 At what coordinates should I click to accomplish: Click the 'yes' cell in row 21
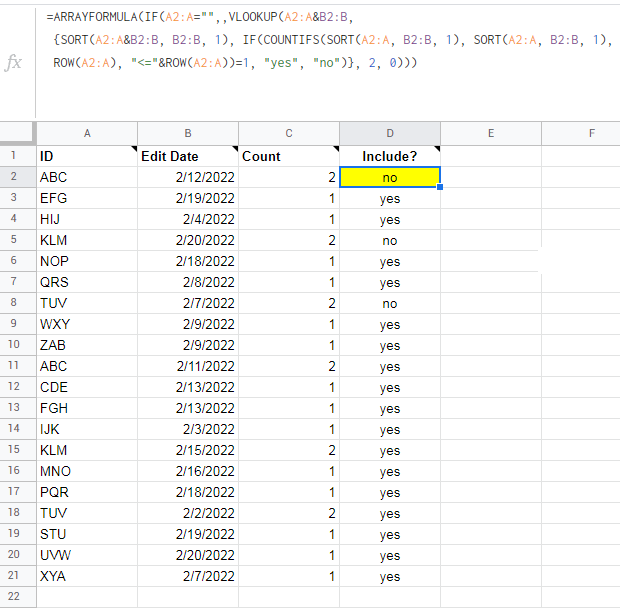coord(390,576)
